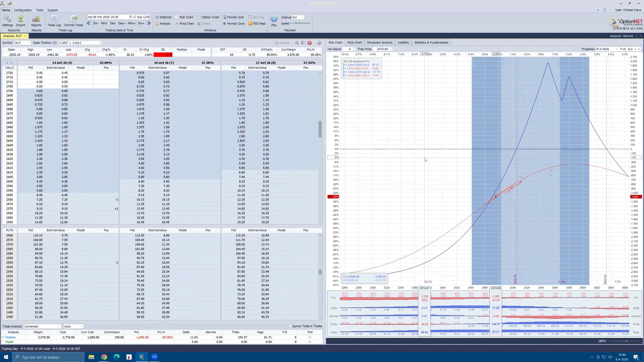
Task: Open the calendar date picker icon
Action: tap(130, 17)
